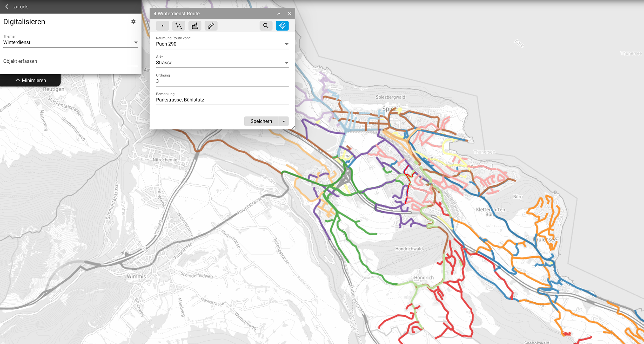644x344 pixels.
Task: Click the Objekt erfassen field
Action: 70,61
